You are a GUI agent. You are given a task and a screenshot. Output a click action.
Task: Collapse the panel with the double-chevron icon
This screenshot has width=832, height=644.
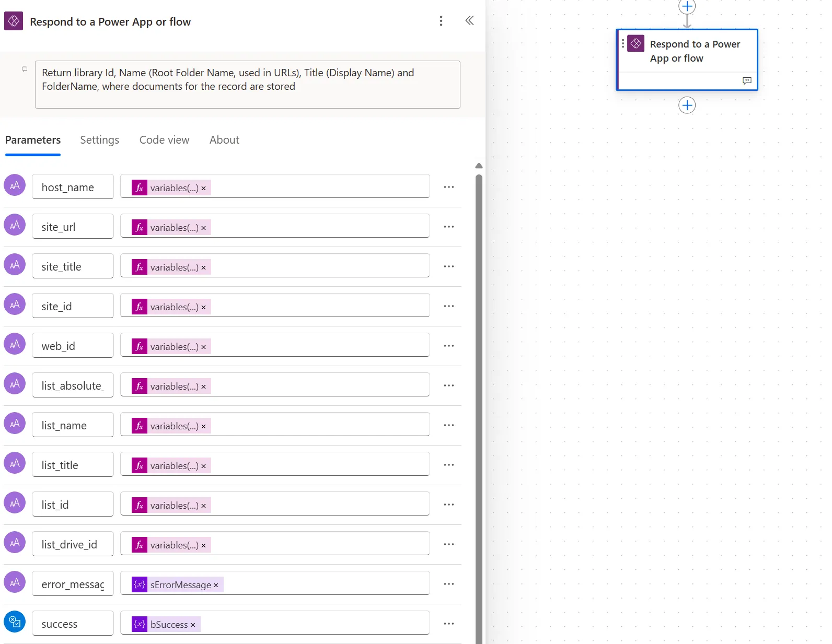coord(469,20)
